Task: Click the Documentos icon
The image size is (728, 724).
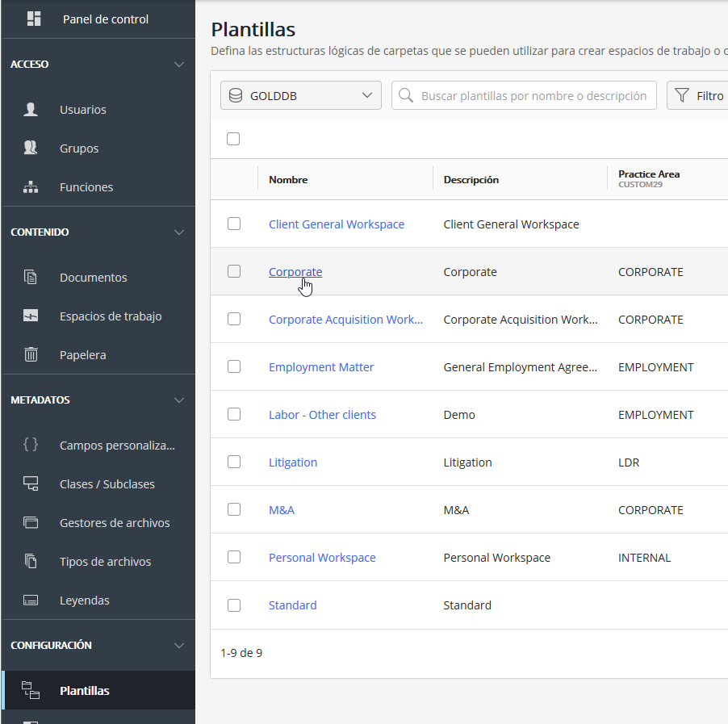Action: coord(31,278)
